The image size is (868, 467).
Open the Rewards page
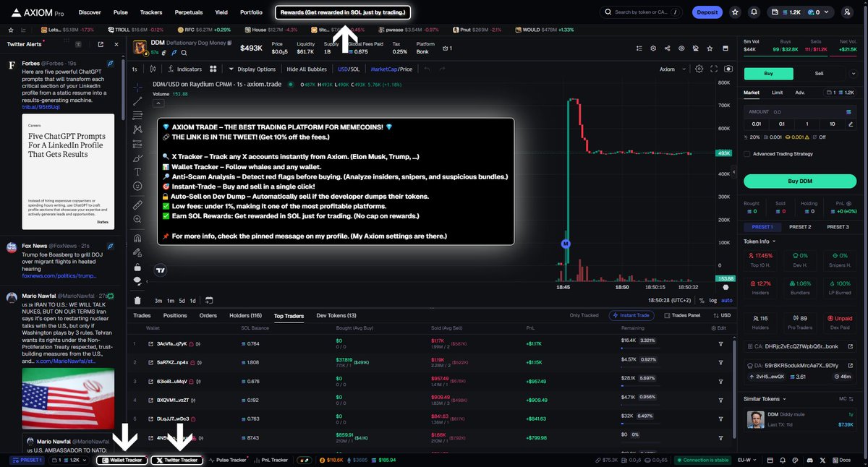click(344, 12)
